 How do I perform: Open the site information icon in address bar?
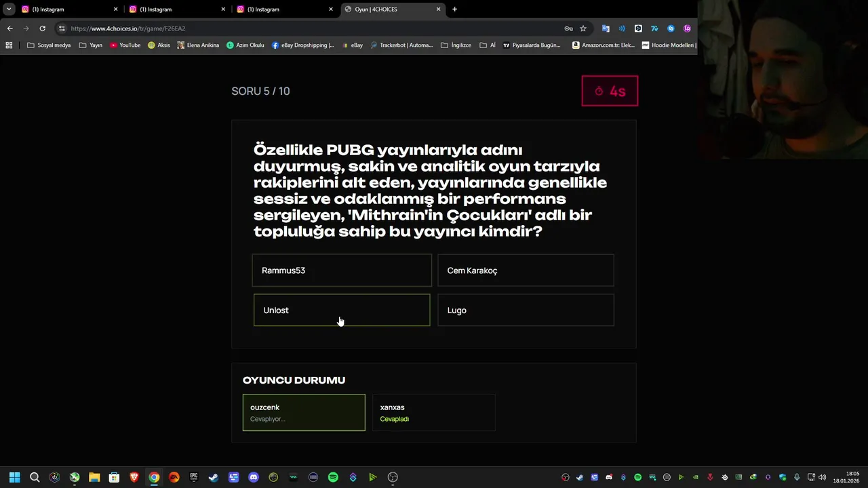click(62, 28)
